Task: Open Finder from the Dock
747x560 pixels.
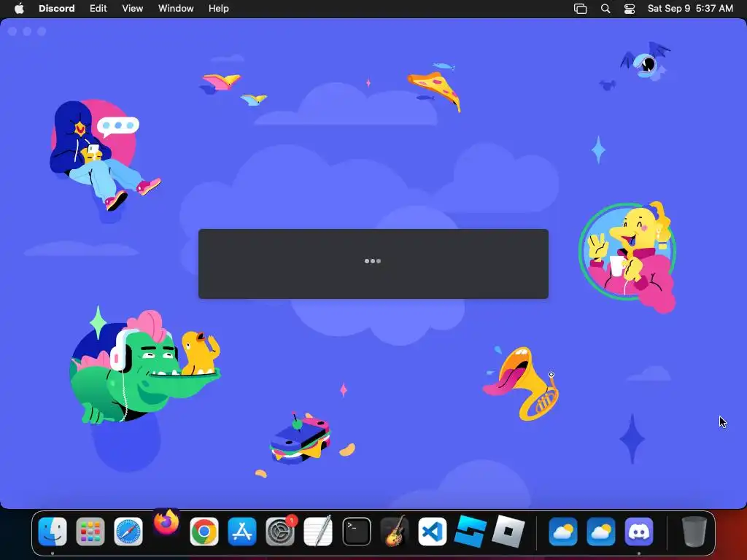Action: click(x=53, y=532)
